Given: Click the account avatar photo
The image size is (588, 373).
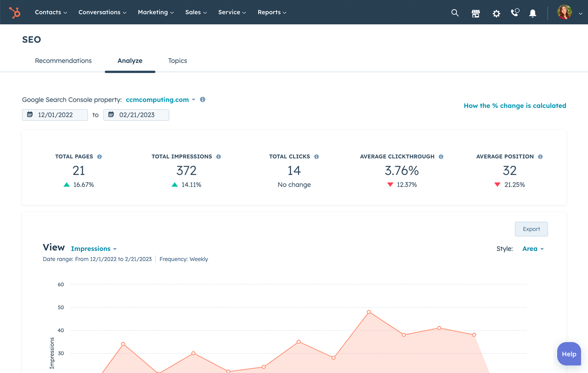Looking at the screenshot, I should point(564,12).
